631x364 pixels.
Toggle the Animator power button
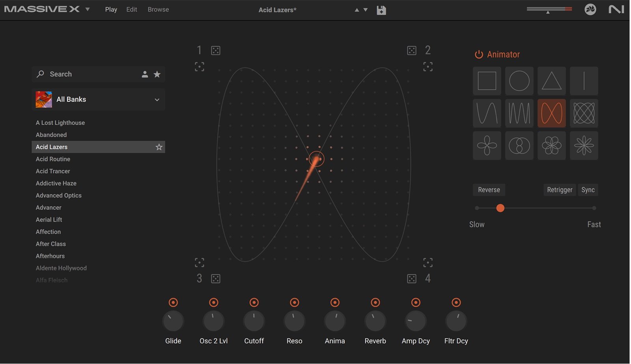point(479,54)
